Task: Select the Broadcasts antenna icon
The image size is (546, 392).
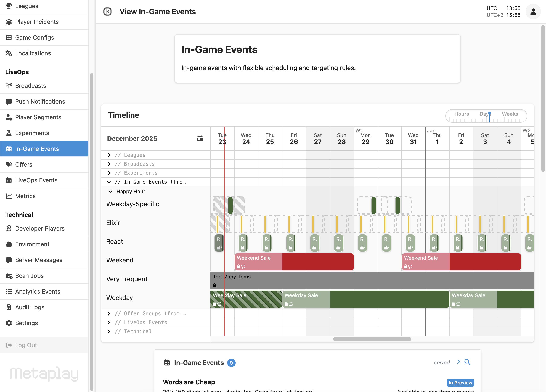Action: pyautogui.click(x=9, y=85)
